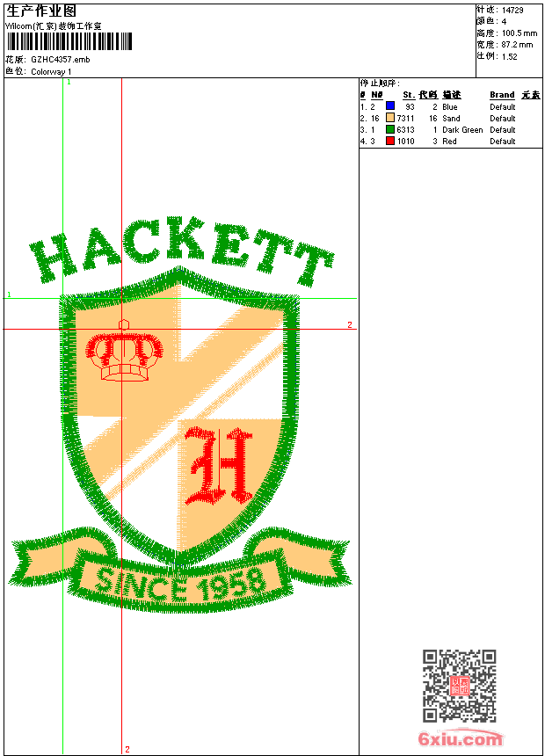
Task: Click the red crown embroidery on shield
Action: pos(124,351)
